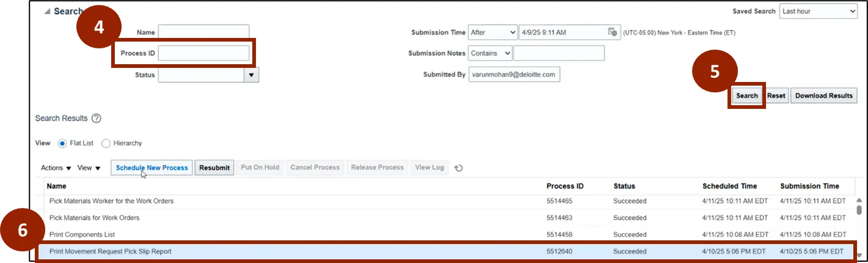Select the Print Components List row
868x263 pixels.
pos(445,234)
